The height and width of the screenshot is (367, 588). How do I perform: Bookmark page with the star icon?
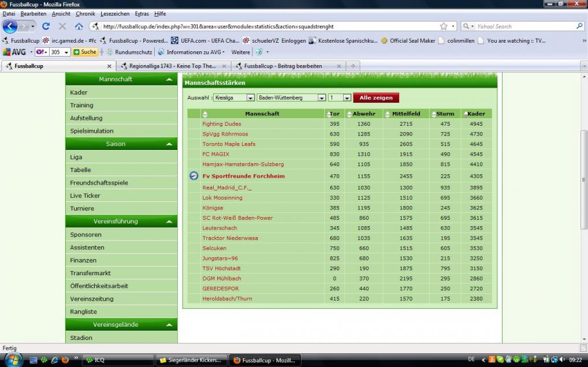[x=443, y=27]
